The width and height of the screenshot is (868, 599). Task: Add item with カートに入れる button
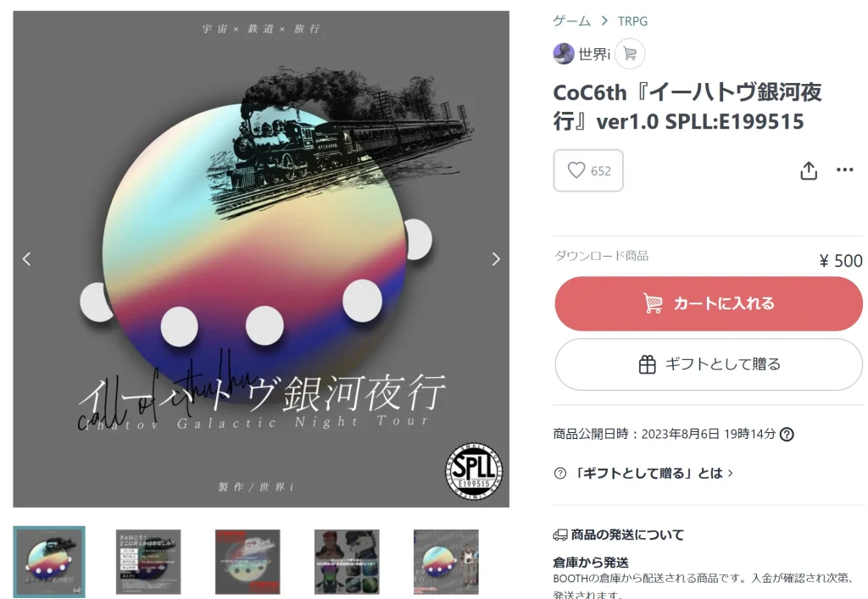click(x=709, y=303)
